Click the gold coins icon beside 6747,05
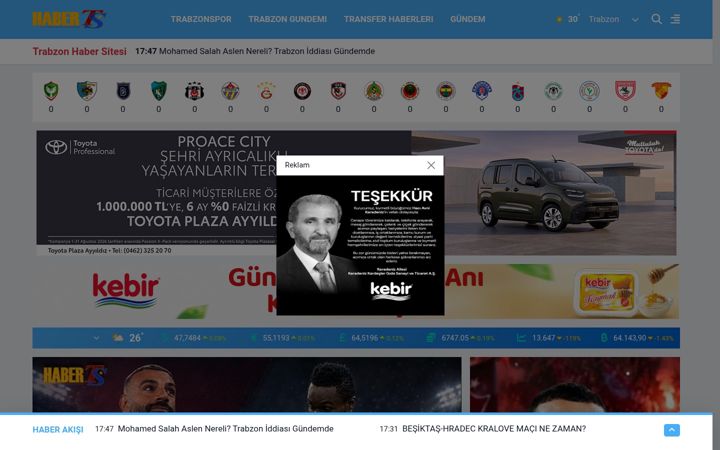 [x=430, y=338]
